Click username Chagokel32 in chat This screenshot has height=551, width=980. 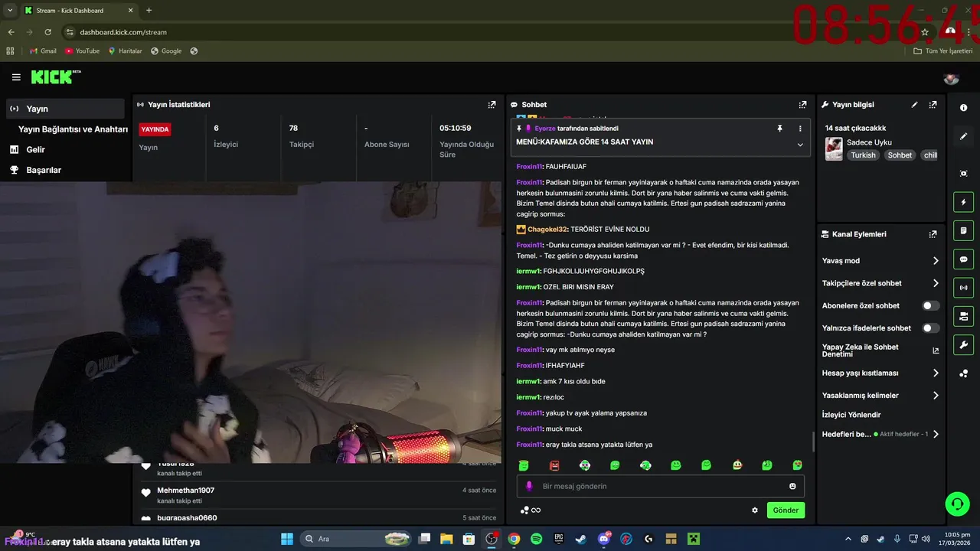pyautogui.click(x=547, y=230)
